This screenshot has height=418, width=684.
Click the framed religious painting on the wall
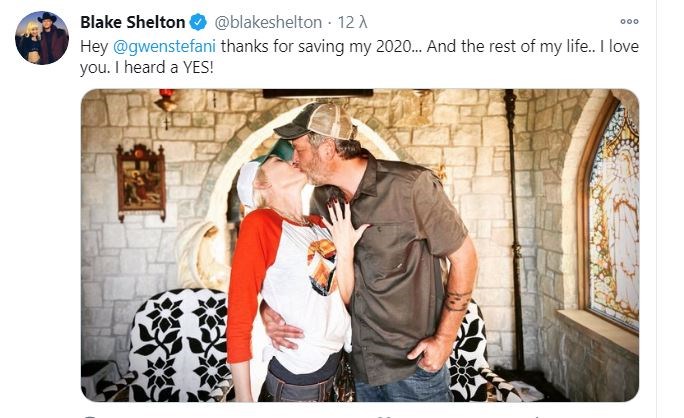click(141, 182)
